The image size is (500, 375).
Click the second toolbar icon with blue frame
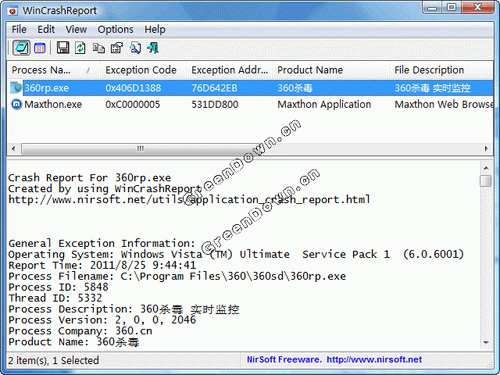[x=40, y=48]
